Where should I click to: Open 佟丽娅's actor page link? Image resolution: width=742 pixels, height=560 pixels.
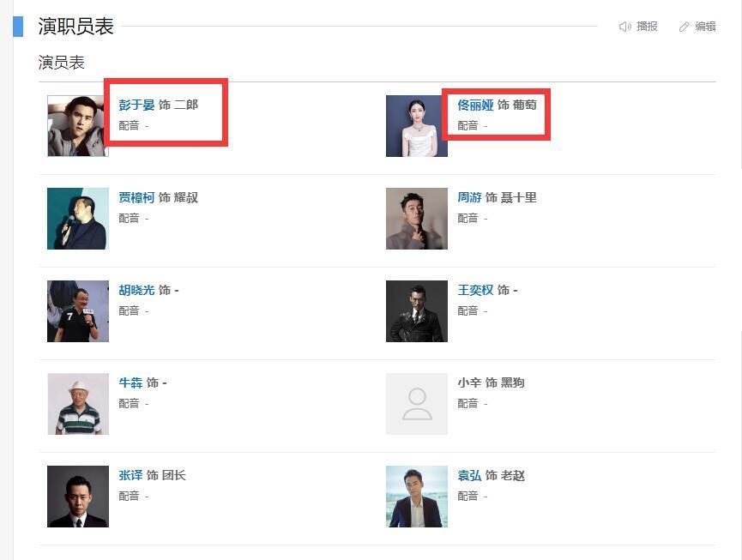tap(475, 105)
